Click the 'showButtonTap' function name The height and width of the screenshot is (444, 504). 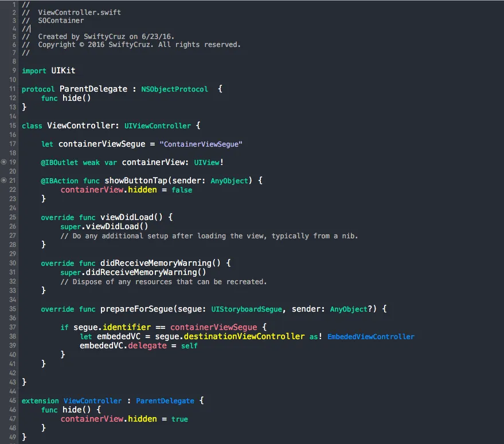pyautogui.click(x=136, y=180)
